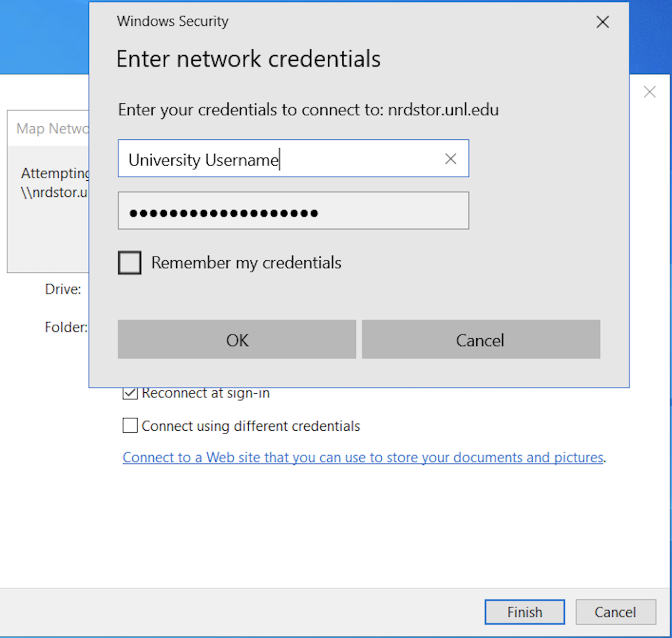672x638 pixels.
Task: Focus the masked password field
Action: 293,211
